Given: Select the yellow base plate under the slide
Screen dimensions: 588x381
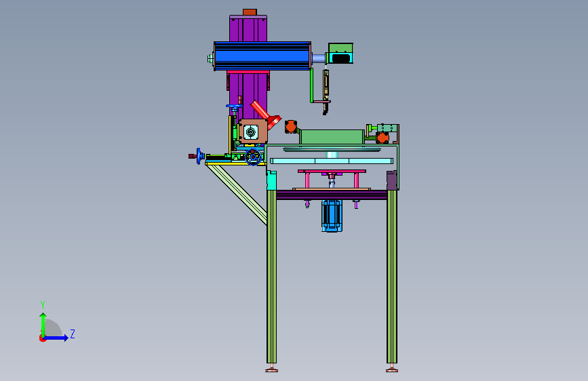Looking at the screenshot, I should (x=235, y=163).
